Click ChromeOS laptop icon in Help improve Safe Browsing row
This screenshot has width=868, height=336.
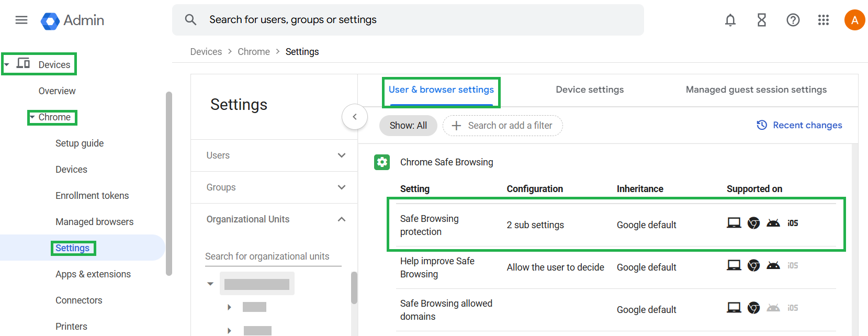734,265
